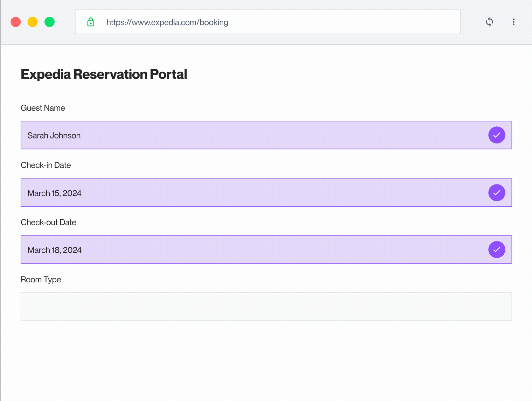Click the Check-in field showing March 15, 2024
The image size is (532, 401).
245,193
